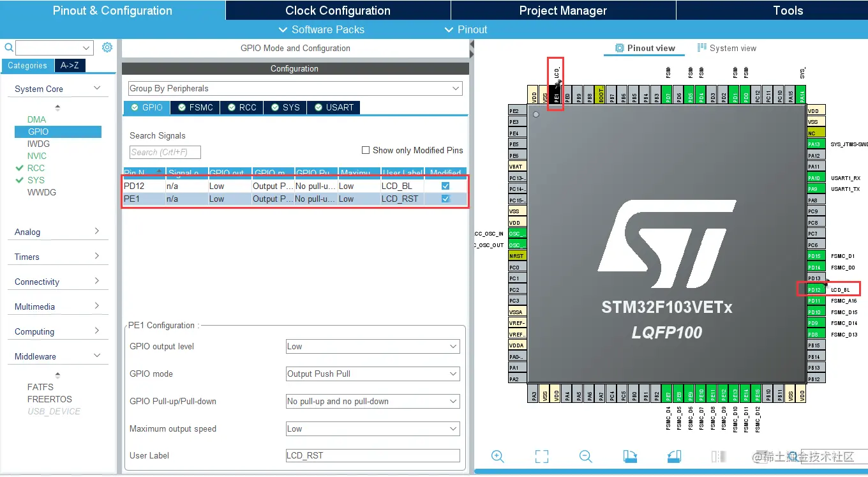Viewport: 868px width, 477px height.
Task: Click the PD7 pin at chip top
Action: tap(668, 95)
